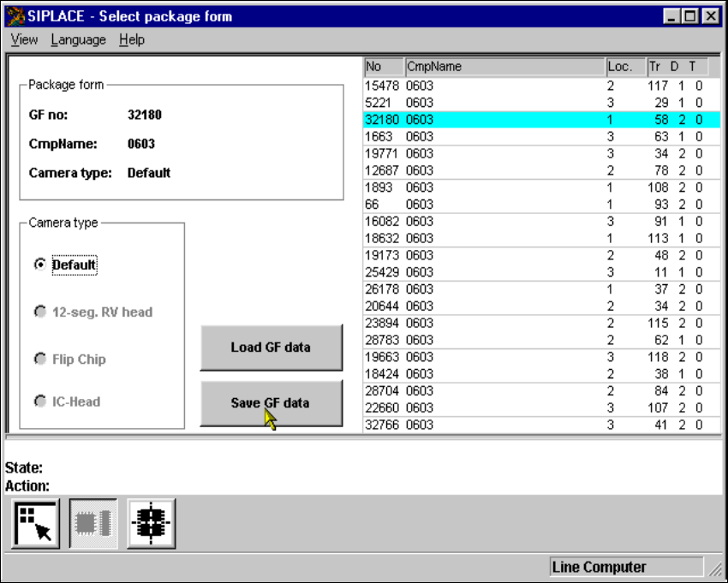Select row with No 32766
This screenshot has height=583, width=728.
tap(541, 425)
